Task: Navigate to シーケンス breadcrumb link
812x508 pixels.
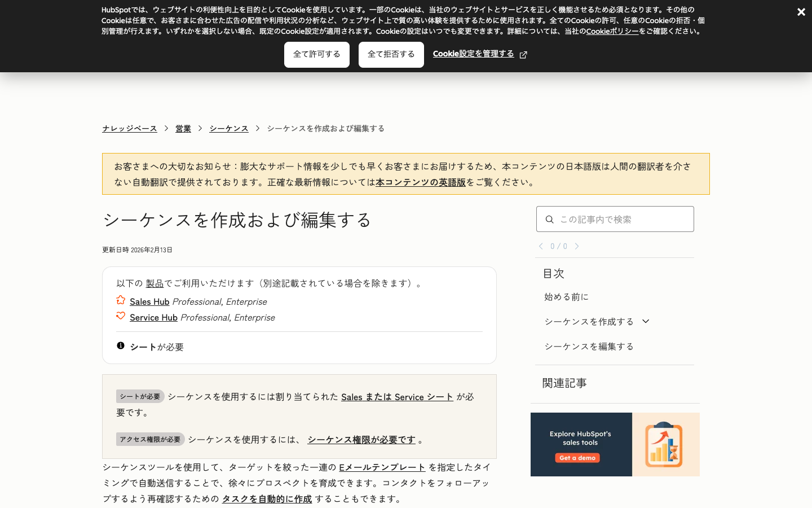Action: coord(229,129)
